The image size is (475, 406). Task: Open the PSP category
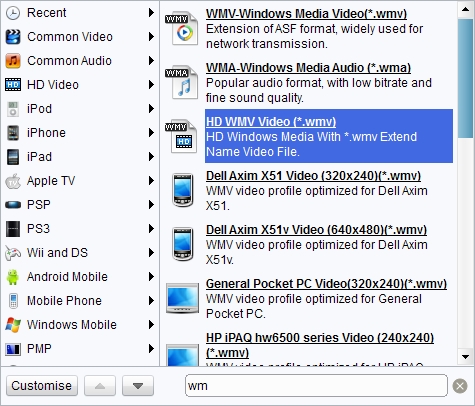[x=80, y=205]
